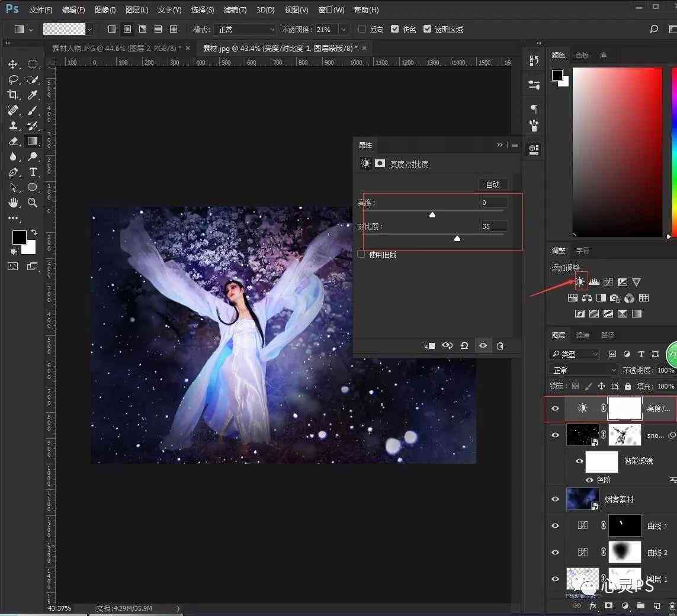The height and width of the screenshot is (616, 677).
Task: Hide the 曲线 2 layer
Action: pos(555,552)
